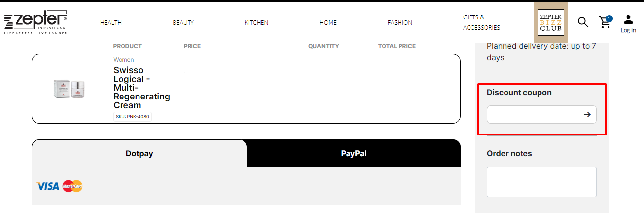The width and height of the screenshot is (644, 213).
Task: Open the Zepter Bizz Club logo
Action: [551, 22]
